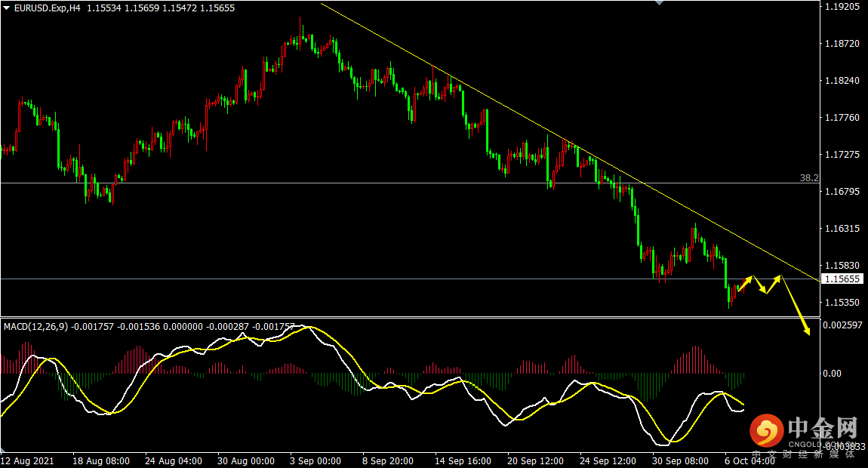Click the 12 Aug 2021 date label
This screenshot has width=868, height=468.
(27, 460)
